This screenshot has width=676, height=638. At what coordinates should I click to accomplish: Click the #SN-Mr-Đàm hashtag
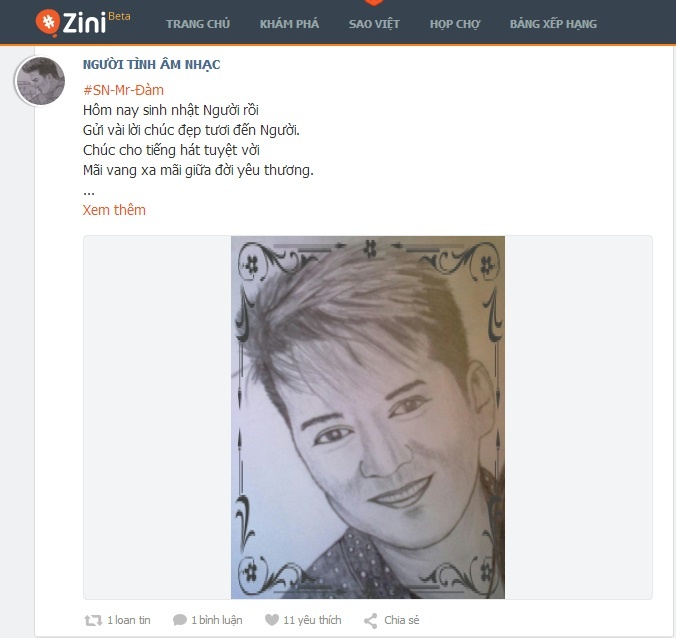point(123,90)
